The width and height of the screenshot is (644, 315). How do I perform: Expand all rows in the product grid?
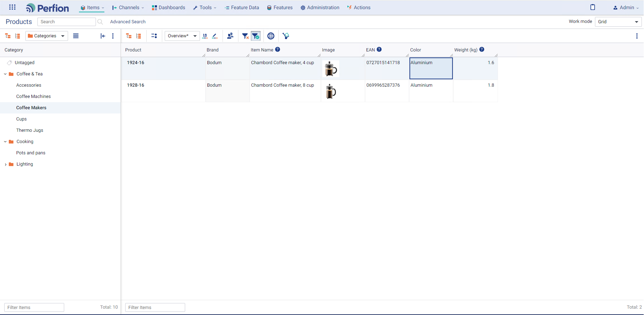click(x=129, y=36)
